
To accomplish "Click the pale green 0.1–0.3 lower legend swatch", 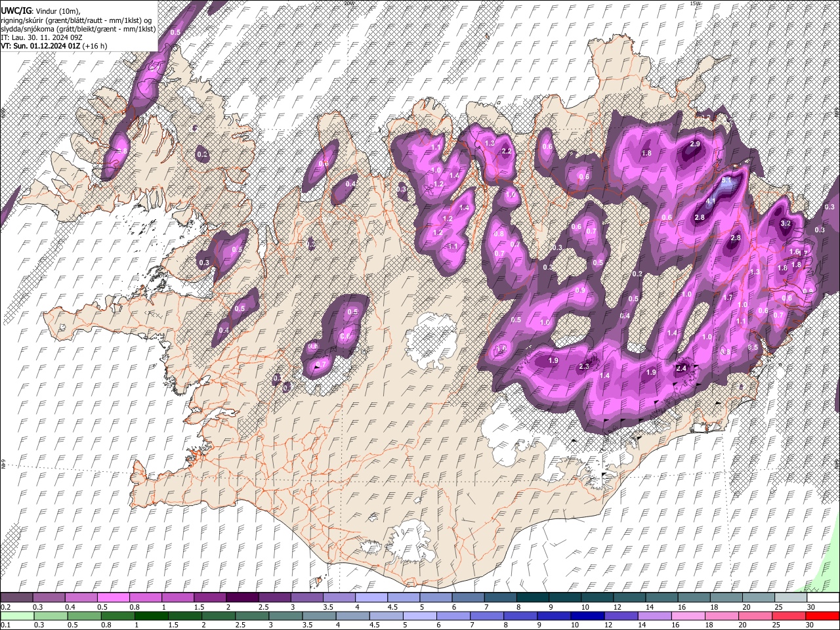I will click(x=17, y=616).
